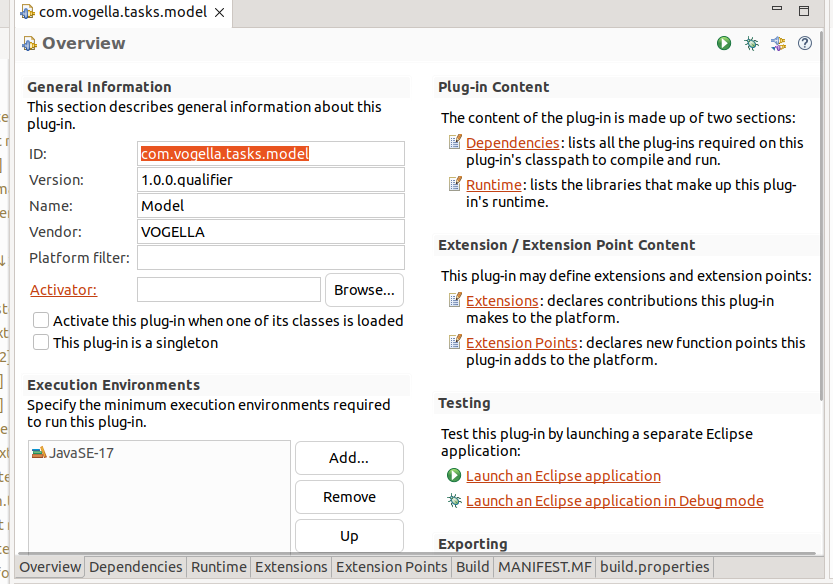This screenshot has height=584, width=833.
Task: Click the Plug-in Content section header
Action: [x=494, y=87]
